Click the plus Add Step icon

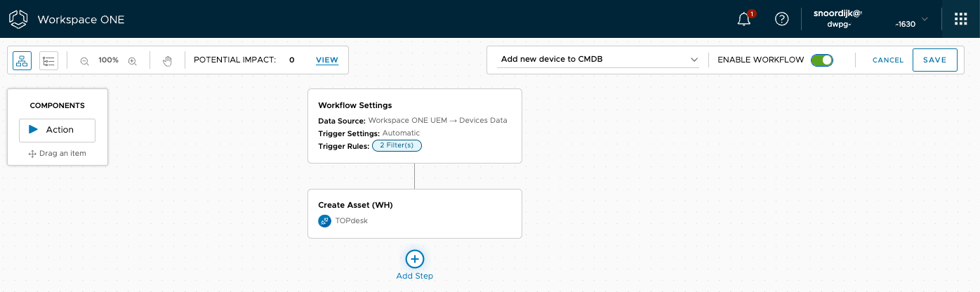point(414,259)
